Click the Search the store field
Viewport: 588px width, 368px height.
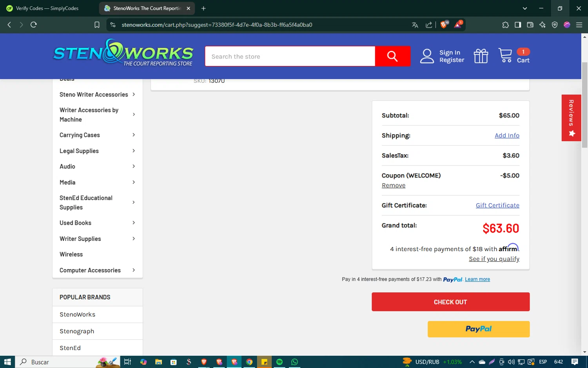point(290,56)
